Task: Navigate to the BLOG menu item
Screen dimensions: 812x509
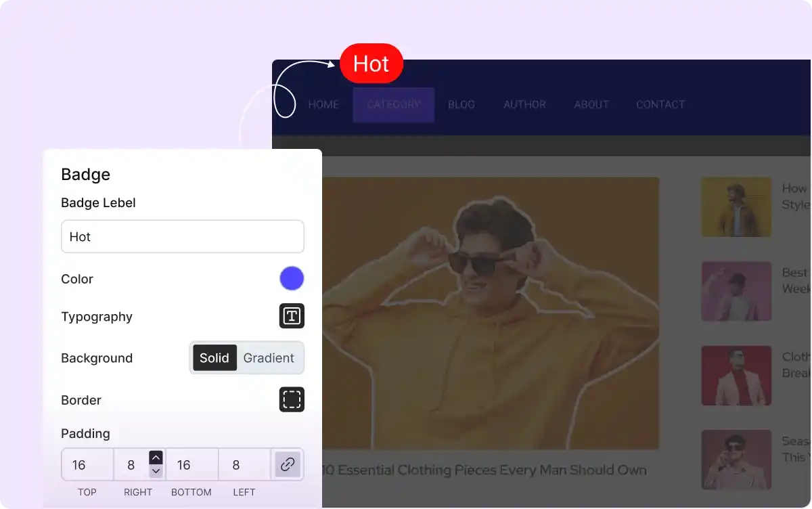Action: click(x=461, y=105)
